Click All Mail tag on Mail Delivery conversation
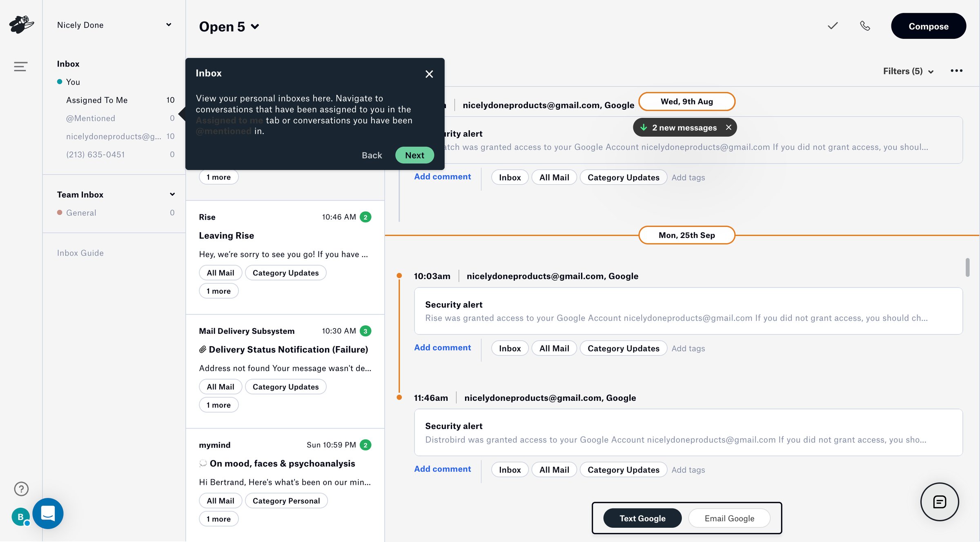Screen dimensions: 980x542 pyautogui.click(x=220, y=387)
